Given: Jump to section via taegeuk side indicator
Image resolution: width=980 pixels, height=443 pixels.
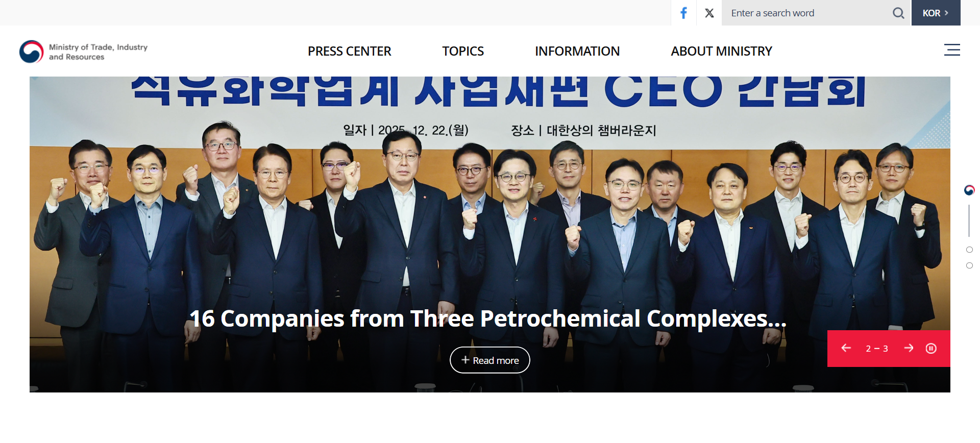Looking at the screenshot, I should [x=969, y=190].
